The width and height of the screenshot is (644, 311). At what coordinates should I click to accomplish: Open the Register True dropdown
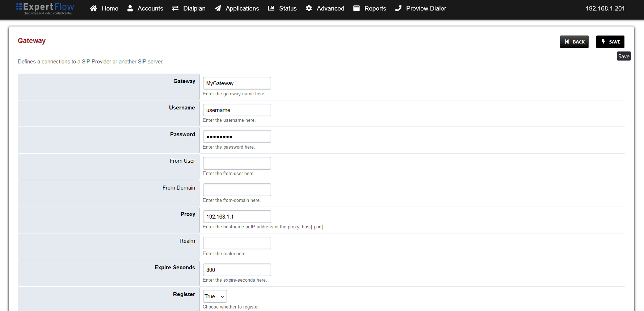pos(215,297)
